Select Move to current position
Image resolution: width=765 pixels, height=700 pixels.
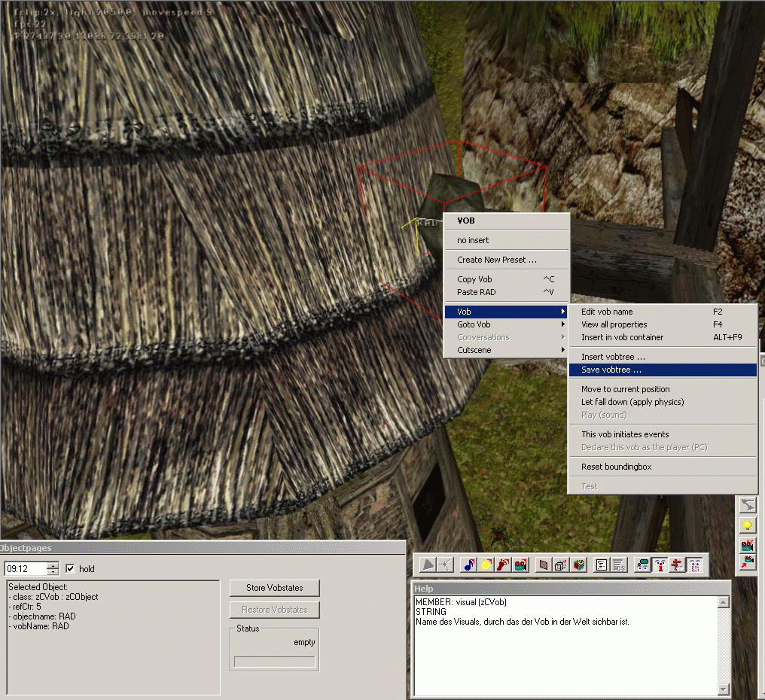click(663, 389)
